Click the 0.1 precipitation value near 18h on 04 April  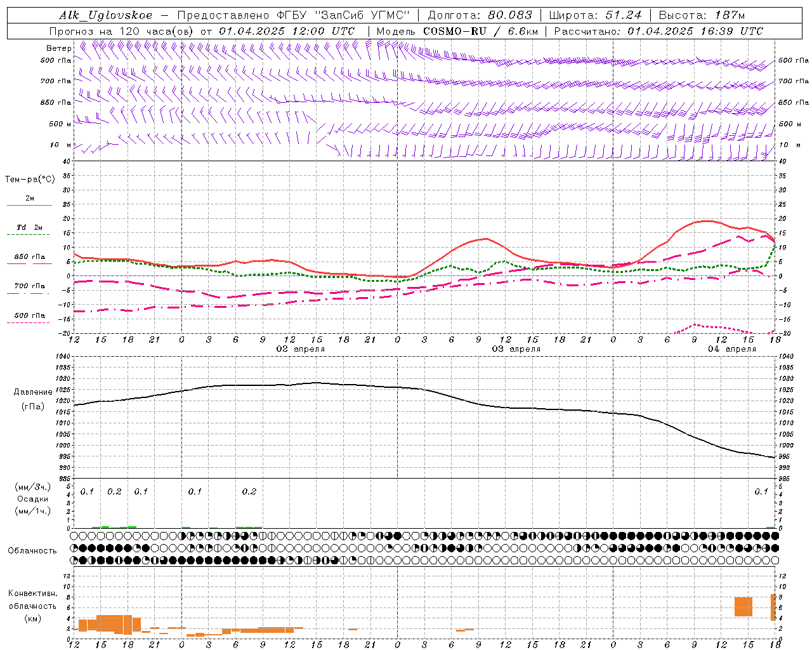coord(761,492)
